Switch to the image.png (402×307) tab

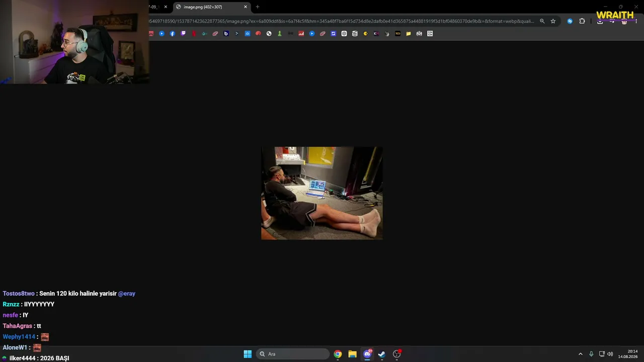tap(211, 7)
